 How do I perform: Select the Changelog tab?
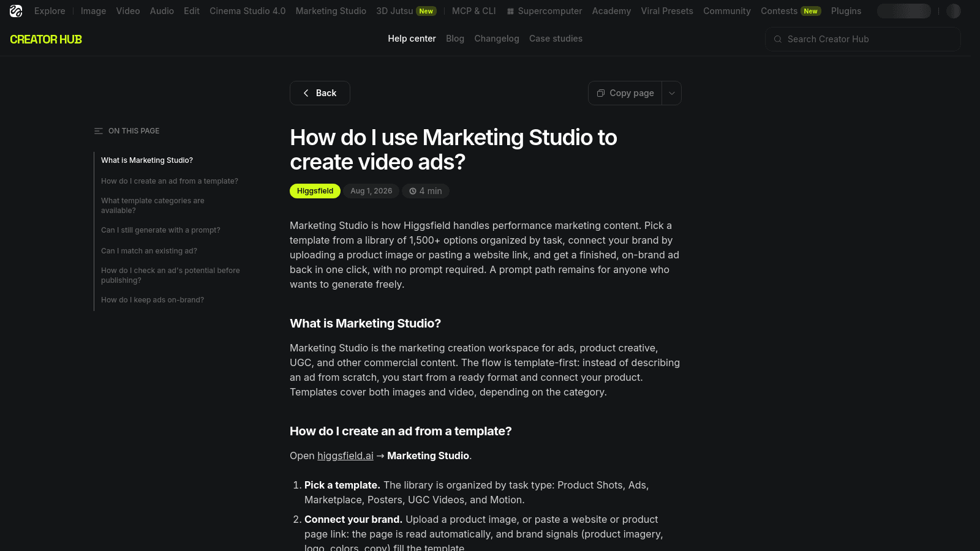coord(497,39)
